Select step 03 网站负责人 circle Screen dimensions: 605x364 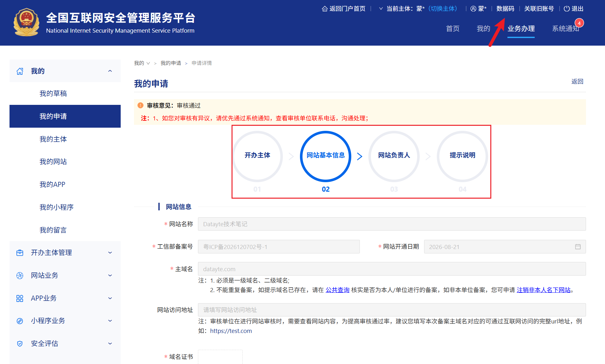coord(394,156)
